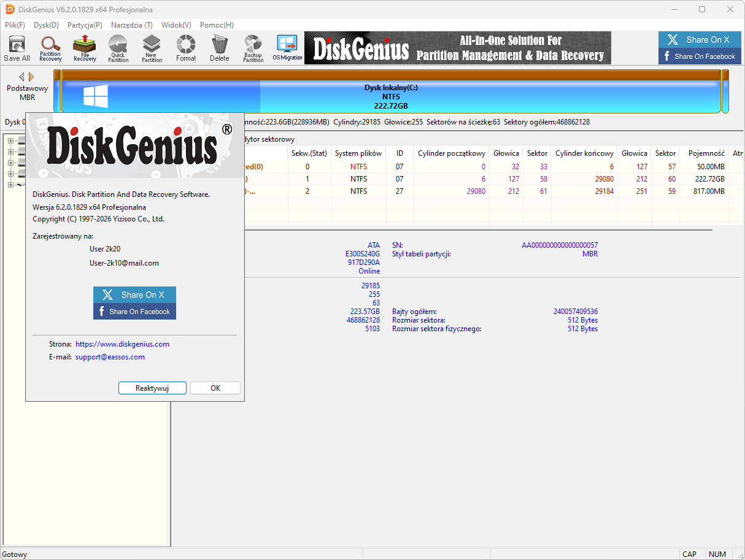Screen dimensions: 745x560
Task: Click the red NTFS cell in row 0
Action: point(359,167)
